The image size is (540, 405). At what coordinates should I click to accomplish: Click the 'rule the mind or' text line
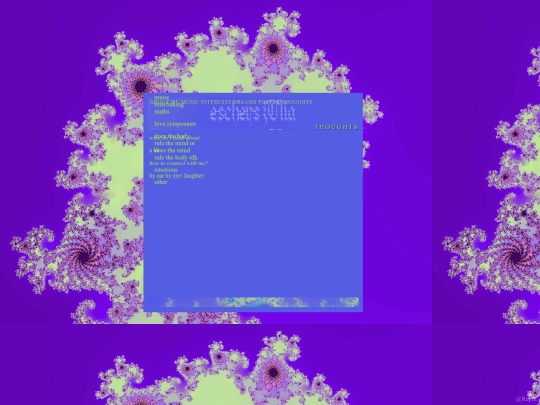175,143
